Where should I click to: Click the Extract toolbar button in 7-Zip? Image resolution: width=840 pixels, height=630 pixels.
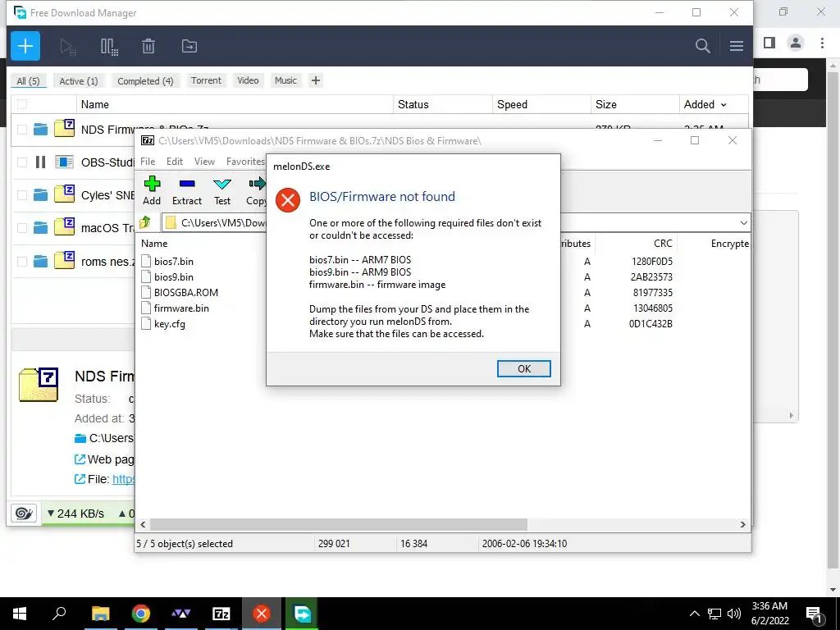point(187,190)
